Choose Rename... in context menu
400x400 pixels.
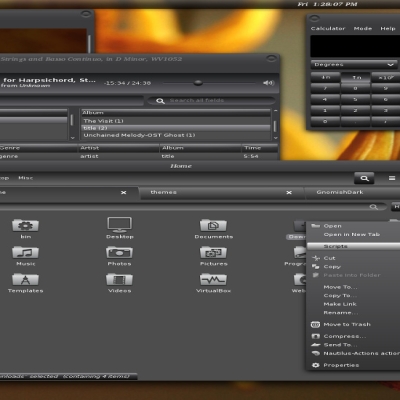click(353, 313)
